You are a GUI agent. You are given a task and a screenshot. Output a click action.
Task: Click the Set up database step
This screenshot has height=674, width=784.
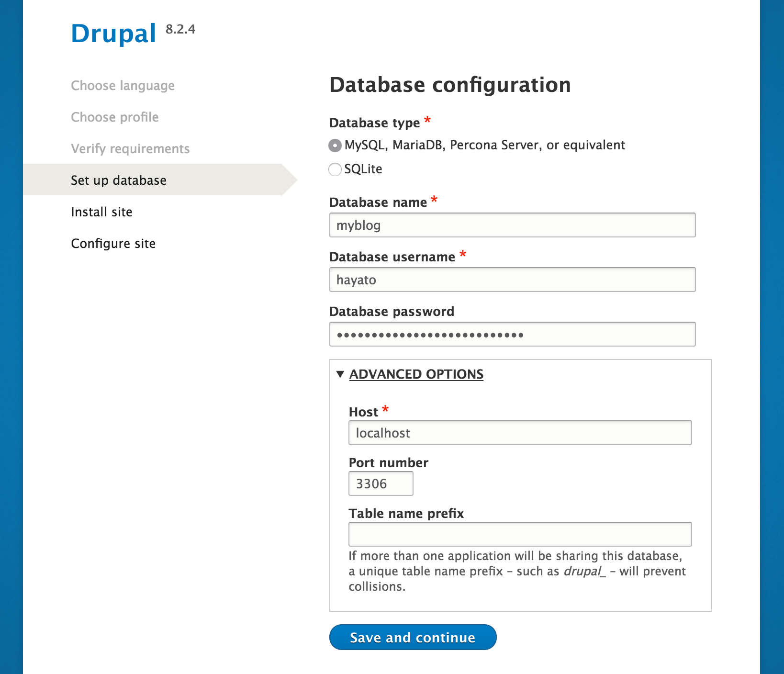(x=119, y=180)
